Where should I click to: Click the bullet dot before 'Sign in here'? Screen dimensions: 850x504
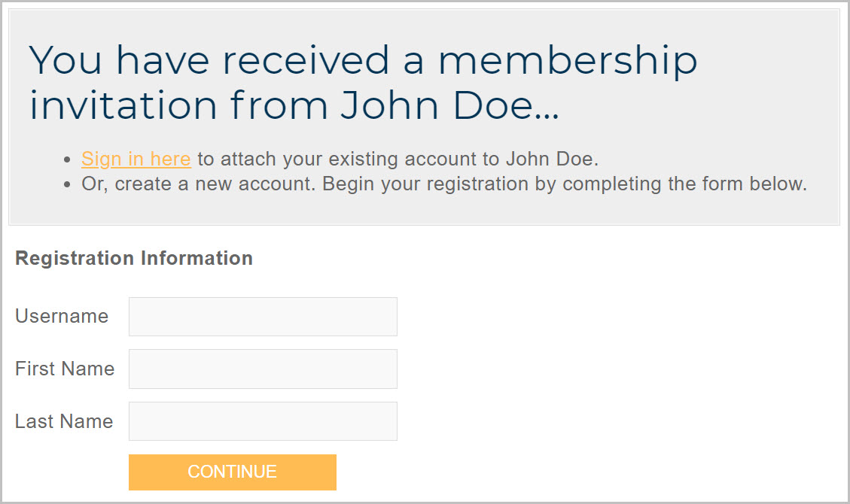pyautogui.click(x=69, y=160)
